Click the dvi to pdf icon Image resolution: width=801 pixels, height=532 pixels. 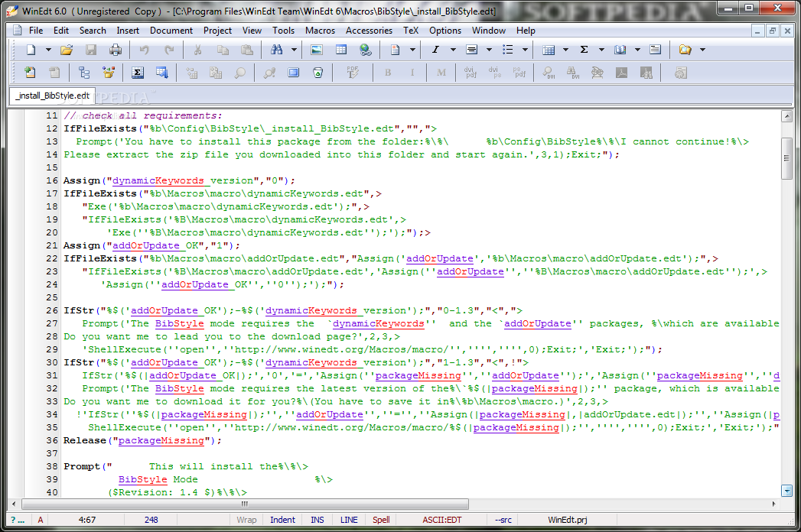pyautogui.click(x=471, y=73)
